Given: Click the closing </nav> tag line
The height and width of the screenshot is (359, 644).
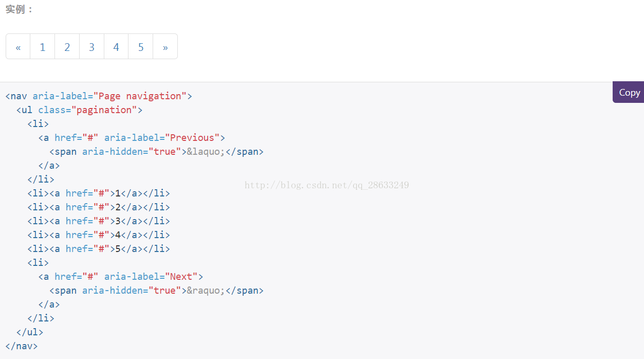Looking at the screenshot, I should pyautogui.click(x=22, y=346).
